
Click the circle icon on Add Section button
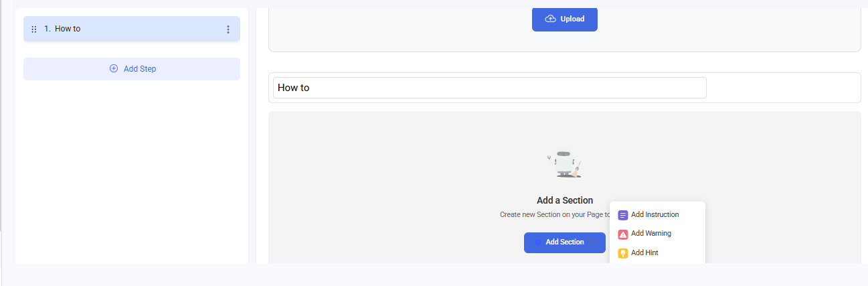tap(538, 242)
